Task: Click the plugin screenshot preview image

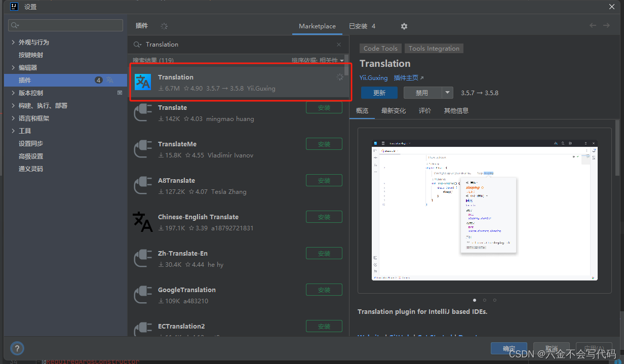Action: pyautogui.click(x=485, y=210)
